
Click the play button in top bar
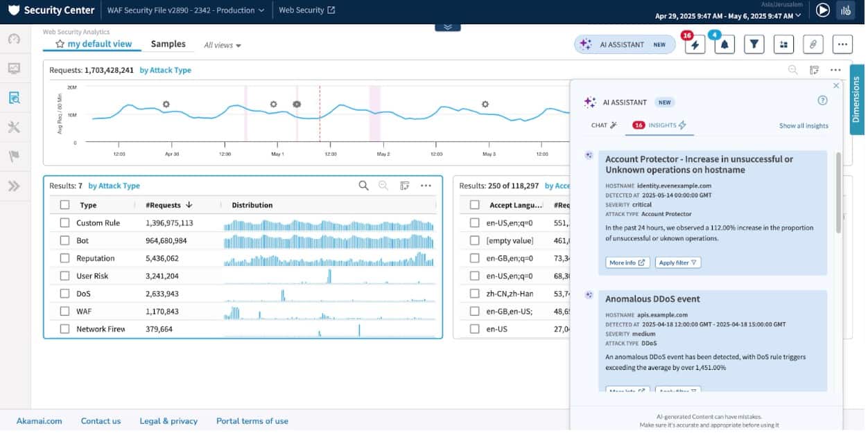coord(822,10)
